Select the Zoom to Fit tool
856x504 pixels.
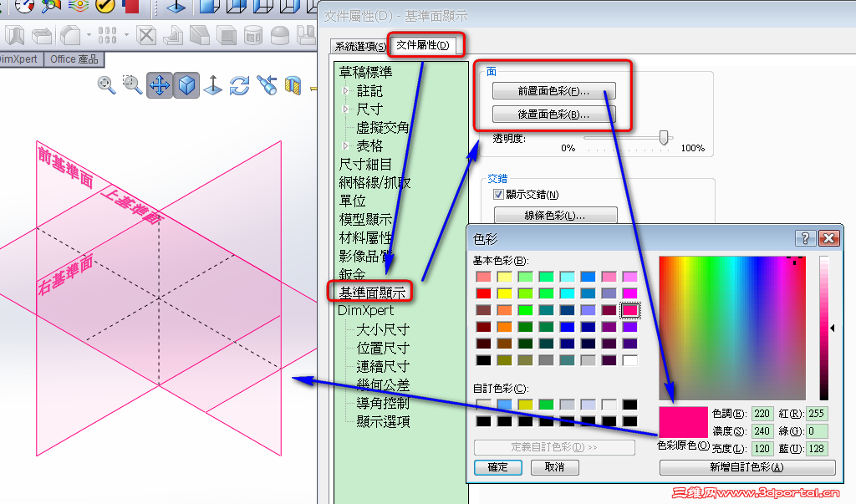[x=104, y=86]
